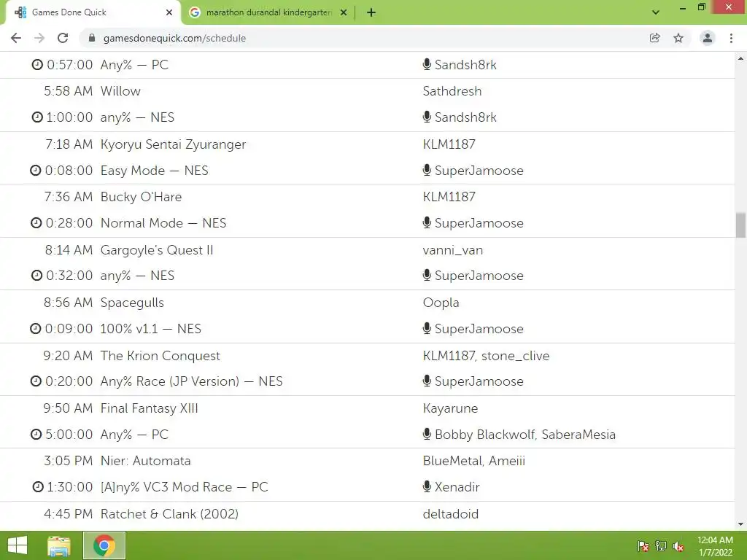Click clock icon beside 0:08:00 duration
Viewport: 747px width, 560px height.
click(36, 170)
